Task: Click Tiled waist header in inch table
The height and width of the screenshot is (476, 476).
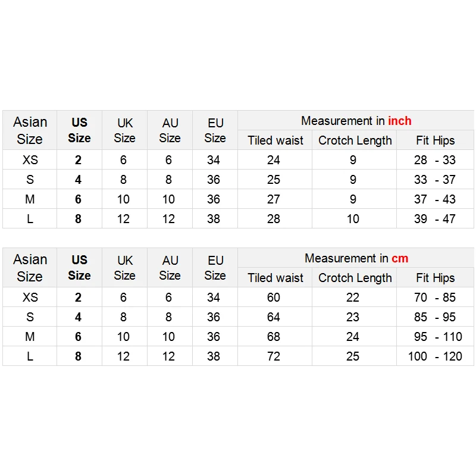Action: tap(275, 140)
